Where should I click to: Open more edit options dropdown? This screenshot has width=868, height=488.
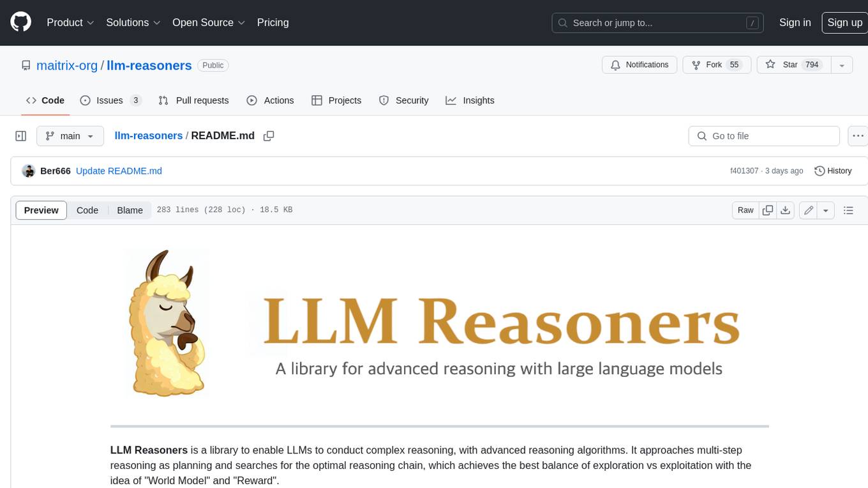click(x=826, y=210)
